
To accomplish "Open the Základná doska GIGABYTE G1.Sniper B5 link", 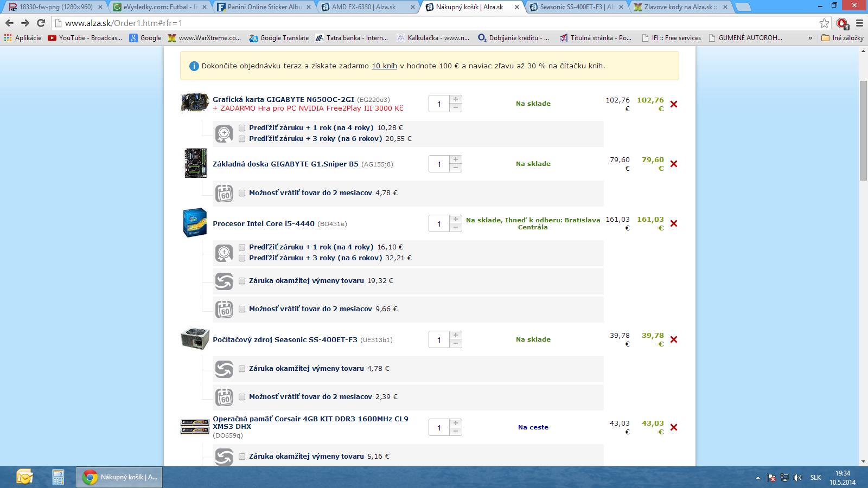I will click(285, 164).
